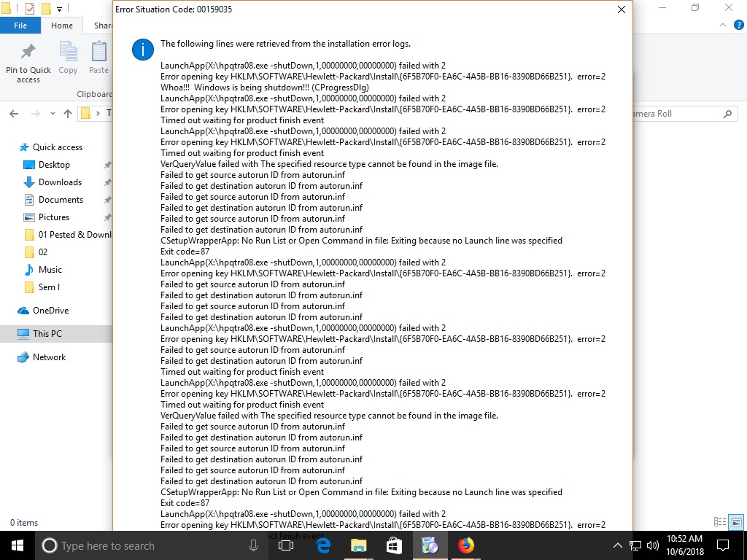Screen dimensions: 747x560
Task: Click 'Whoa!!! Windows is being shutdown!!!' line
Action: pos(264,87)
